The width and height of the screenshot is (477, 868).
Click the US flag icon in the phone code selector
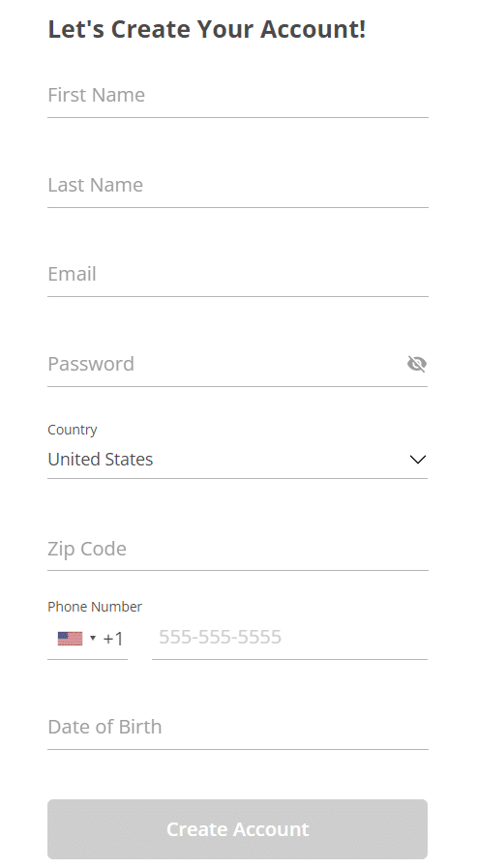point(71,639)
